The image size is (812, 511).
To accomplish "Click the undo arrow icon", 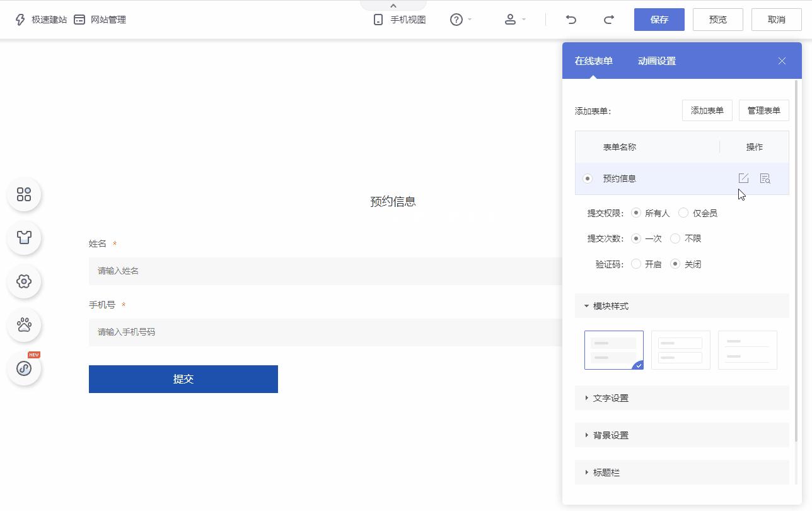I will [571, 20].
